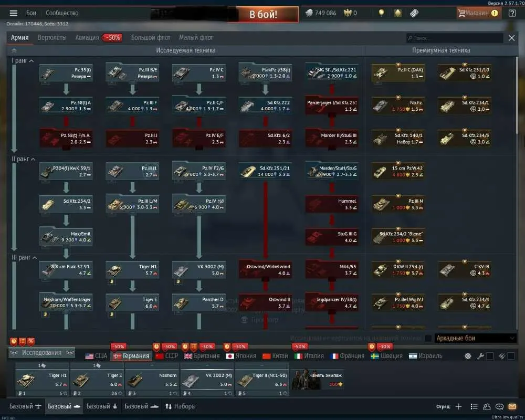Collapse tree with header chevron arrow

click(14, 50)
